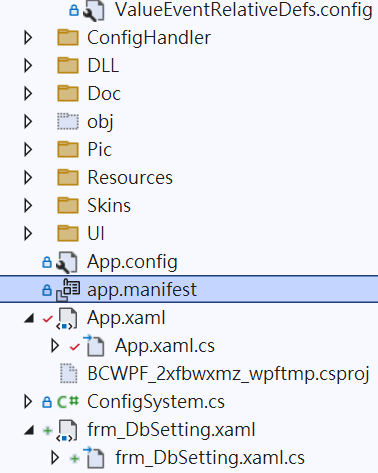Click the lock icon beside ValueEventRelativeDefs.config
The image size is (378, 473).
point(74,10)
